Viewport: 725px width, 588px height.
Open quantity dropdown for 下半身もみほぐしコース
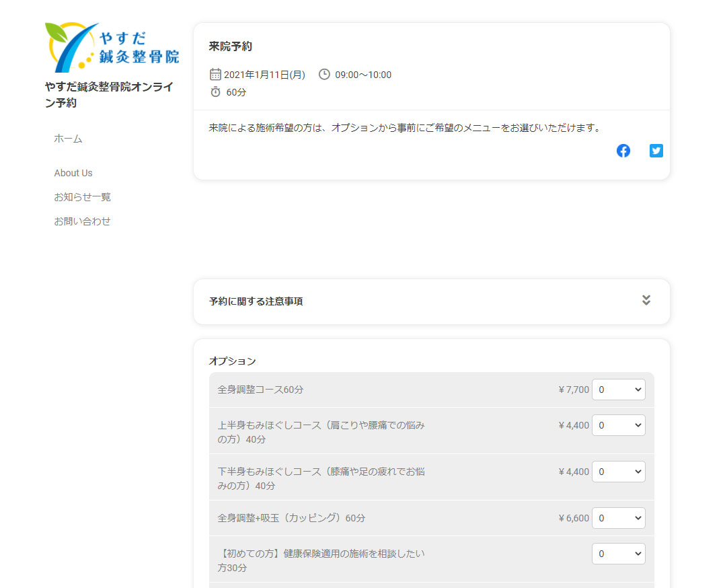pyautogui.click(x=618, y=472)
